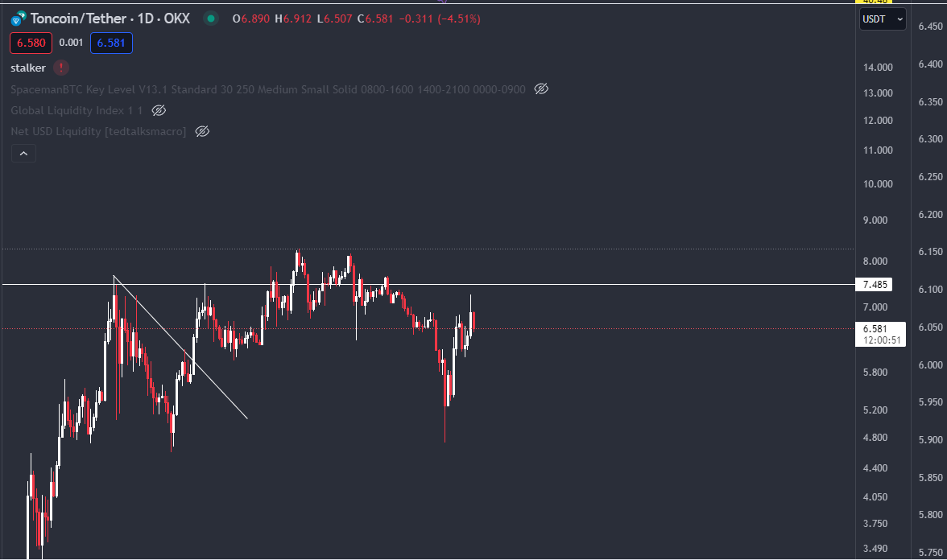Click the 7.485 horizontal line price label
The height and width of the screenshot is (560, 947).
(x=875, y=285)
